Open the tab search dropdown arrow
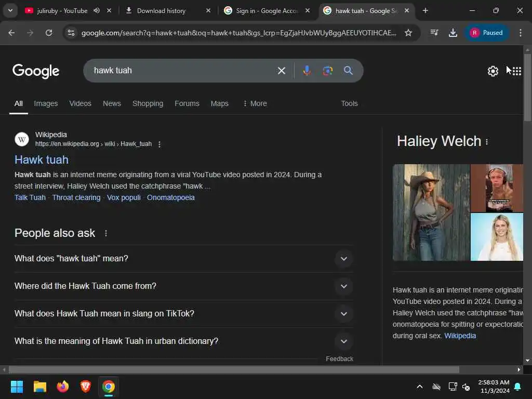 tap(10, 10)
